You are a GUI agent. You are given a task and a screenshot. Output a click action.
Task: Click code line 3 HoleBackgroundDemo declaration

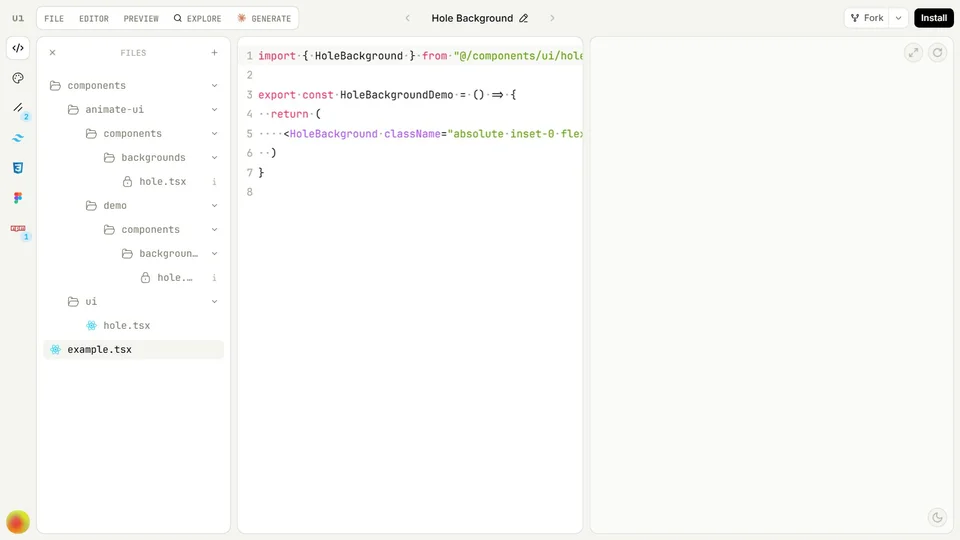click(x=387, y=95)
